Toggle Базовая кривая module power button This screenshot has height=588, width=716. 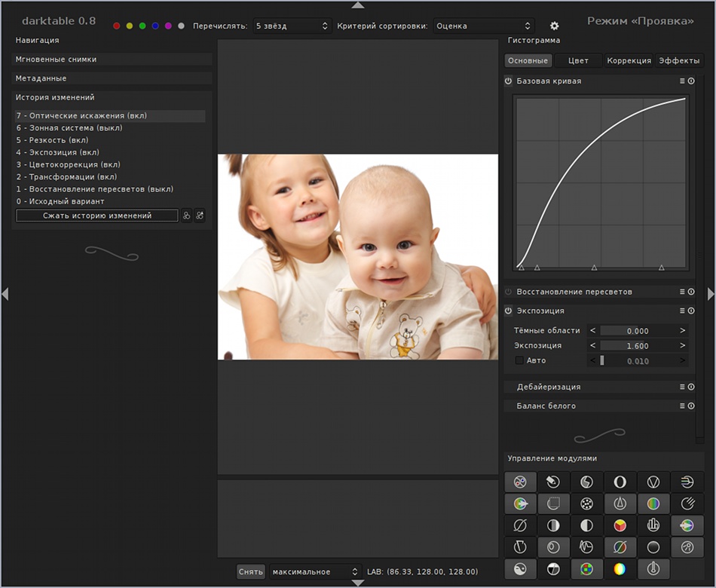click(x=508, y=81)
